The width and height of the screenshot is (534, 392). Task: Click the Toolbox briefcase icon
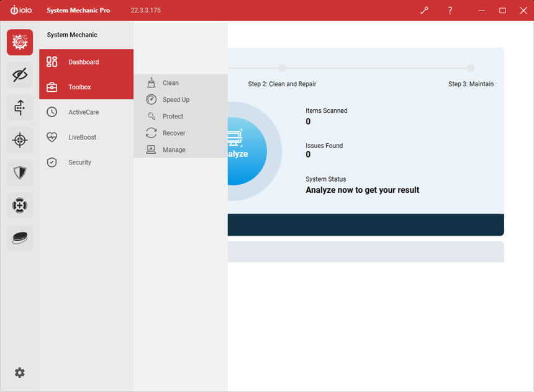coord(52,87)
